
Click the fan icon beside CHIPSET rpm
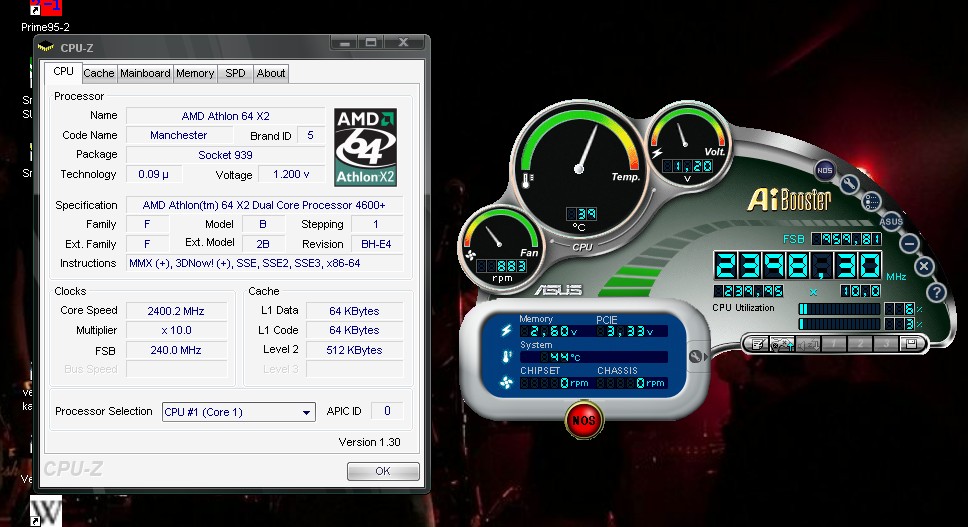click(x=506, y=383)
